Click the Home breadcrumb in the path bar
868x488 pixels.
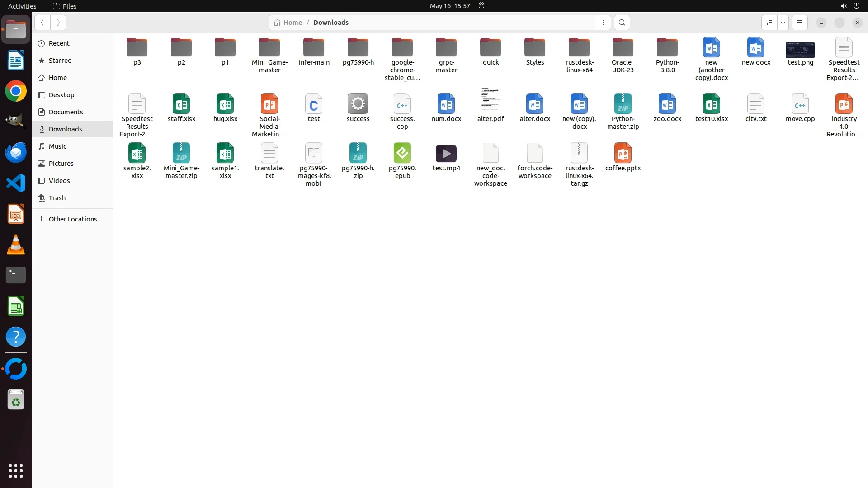[x=288, y=23]
